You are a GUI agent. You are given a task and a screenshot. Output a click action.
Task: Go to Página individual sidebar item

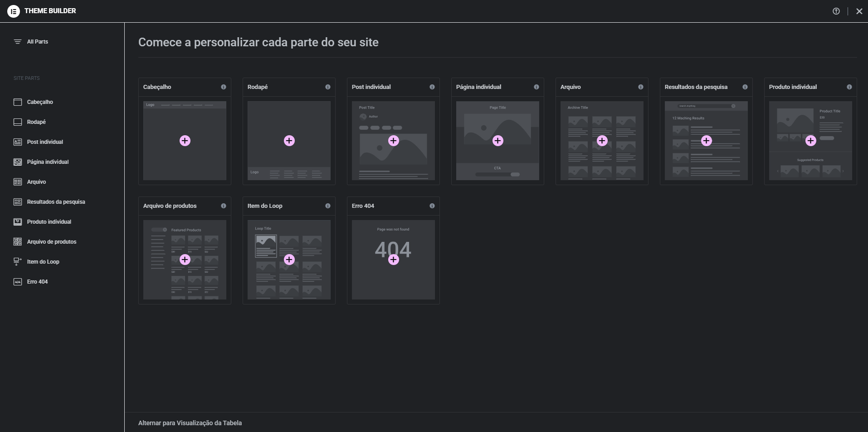pyautogui.click(x=48, y=162)
